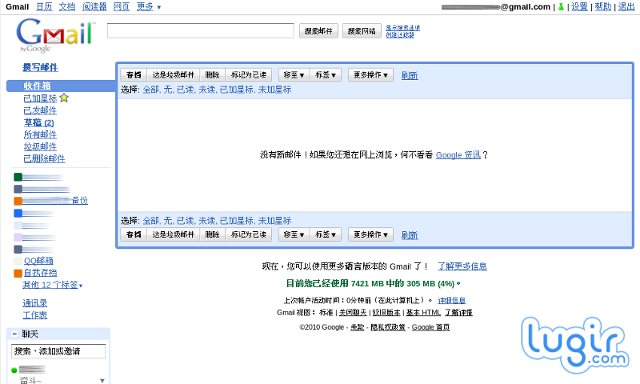Switch to the 基本 HTML view
Screen dimensions: 640x384
click(x=423, y=313)
